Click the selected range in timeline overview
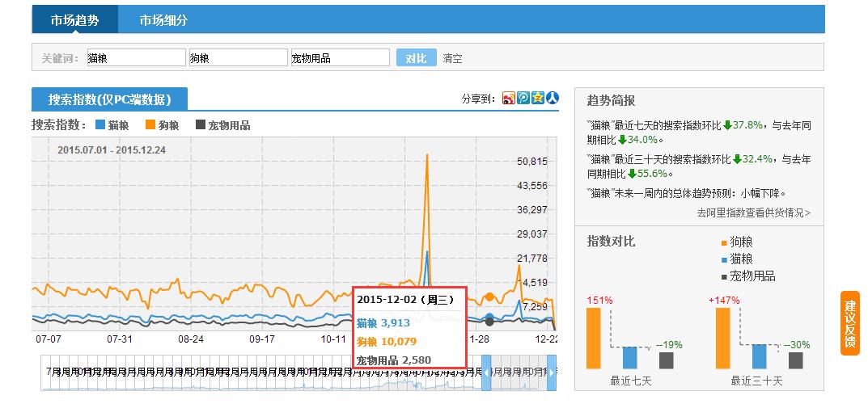The image size is (868, 404). (x=519, y=372)
